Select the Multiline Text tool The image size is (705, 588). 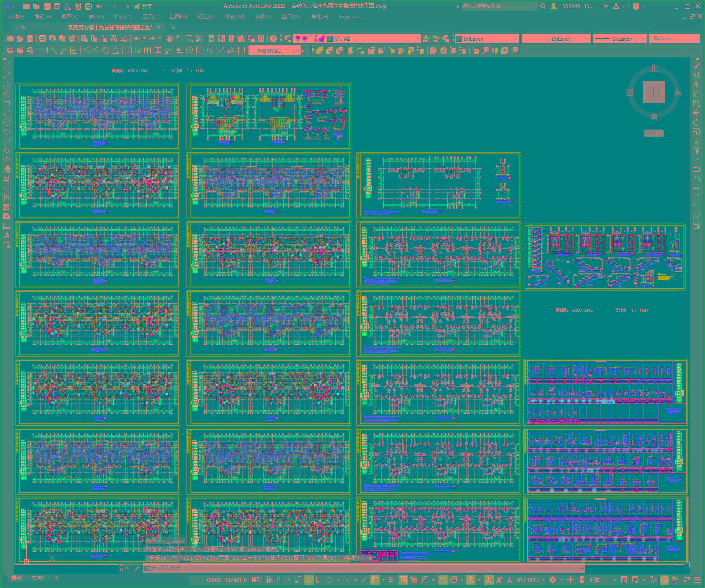pos(6,235)
